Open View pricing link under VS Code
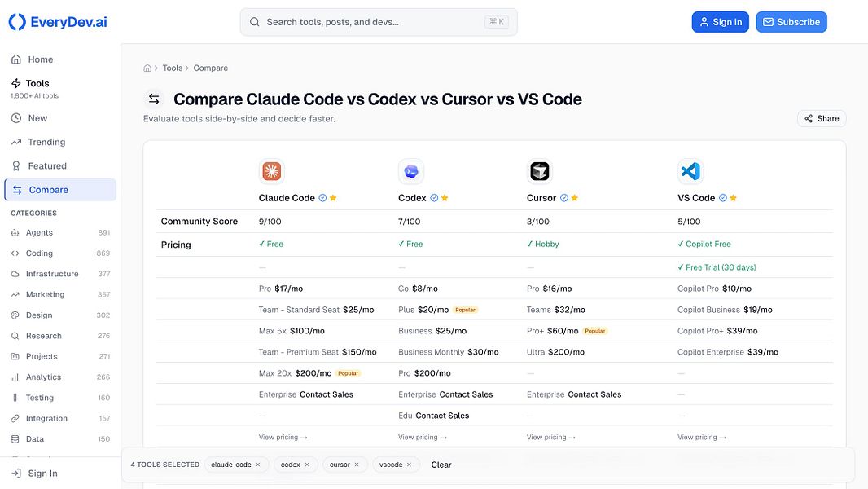The image size is (868, 489). click(x=702, y=437)
